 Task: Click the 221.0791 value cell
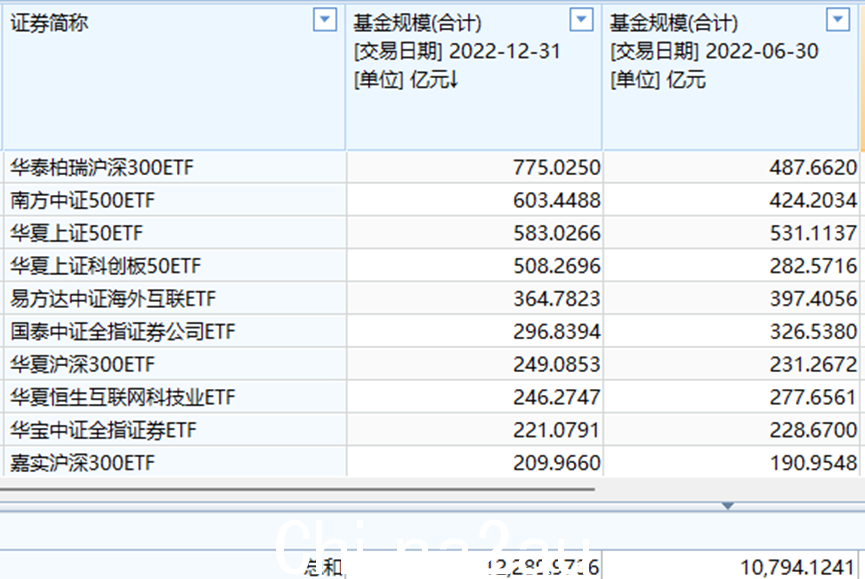(x=474, y=430)
